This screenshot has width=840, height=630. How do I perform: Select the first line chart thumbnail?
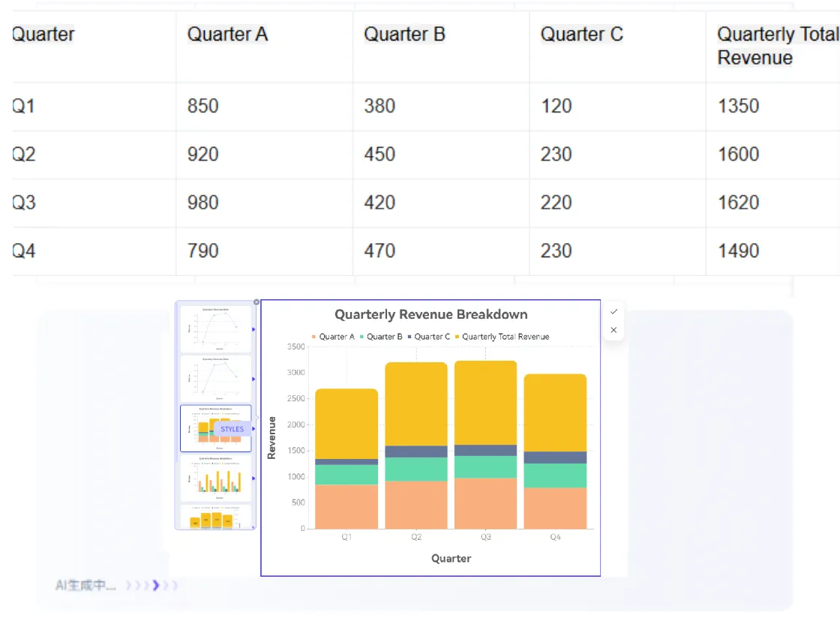pyautogui.click(x=215, y=328)
